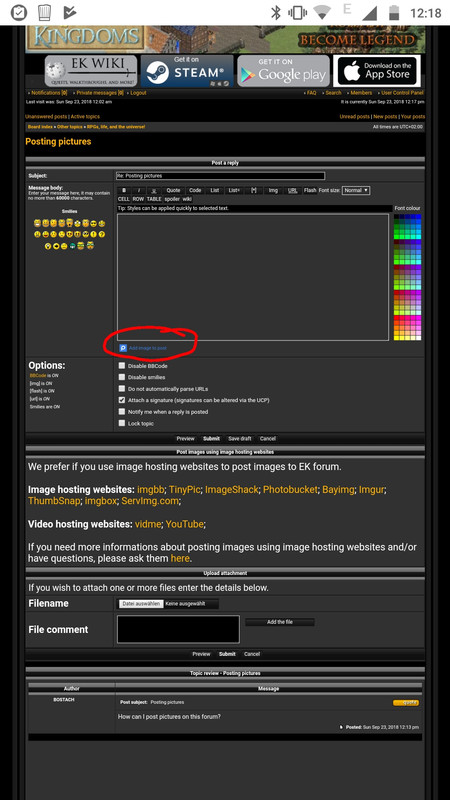Viewport: 450px width, 800px height.
Task: Open the FAQ page
Action: tap(312, 93)
